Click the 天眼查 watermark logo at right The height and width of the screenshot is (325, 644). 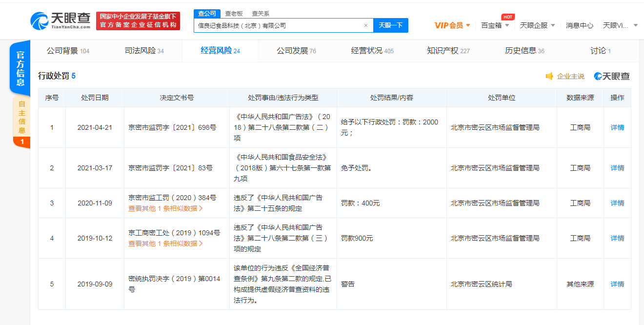coord(612,76)
